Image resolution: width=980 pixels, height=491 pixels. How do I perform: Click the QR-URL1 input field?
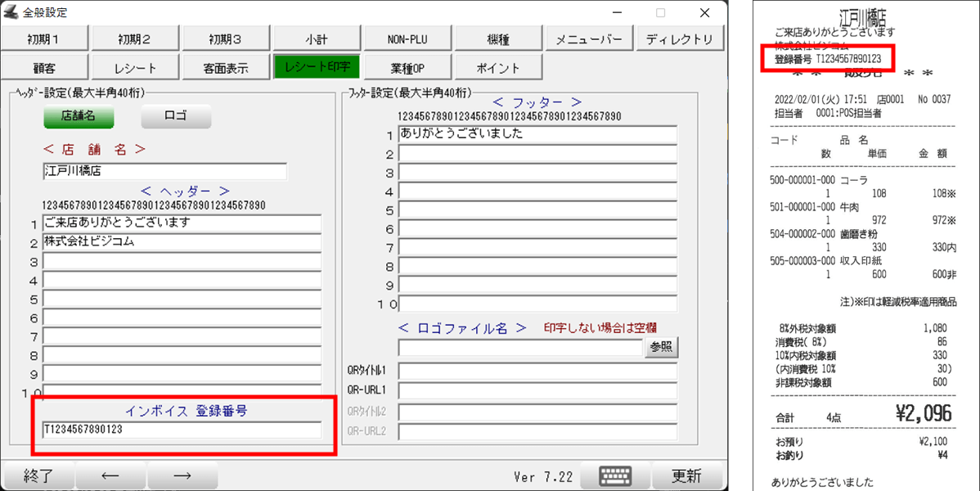tap(537, 390)
